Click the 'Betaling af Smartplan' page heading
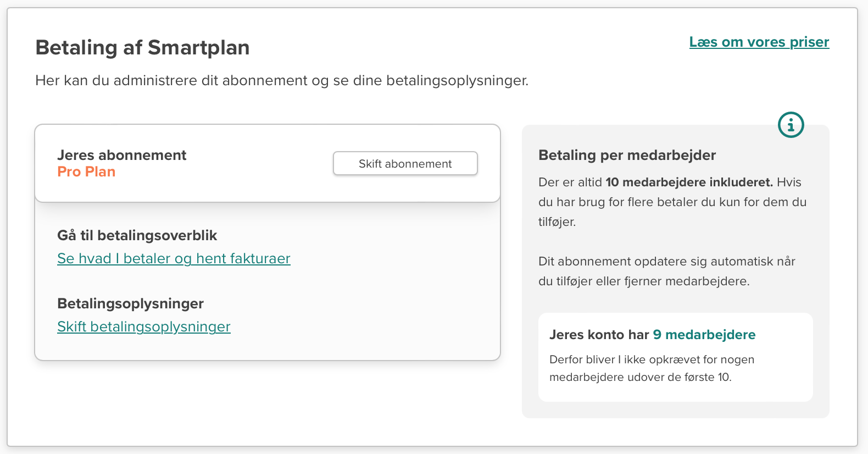Viewport: 868px width, 454px height. 142,48
